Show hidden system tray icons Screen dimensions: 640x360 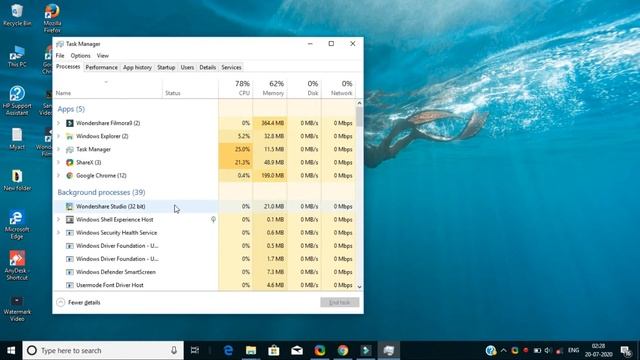coord(503,351)
